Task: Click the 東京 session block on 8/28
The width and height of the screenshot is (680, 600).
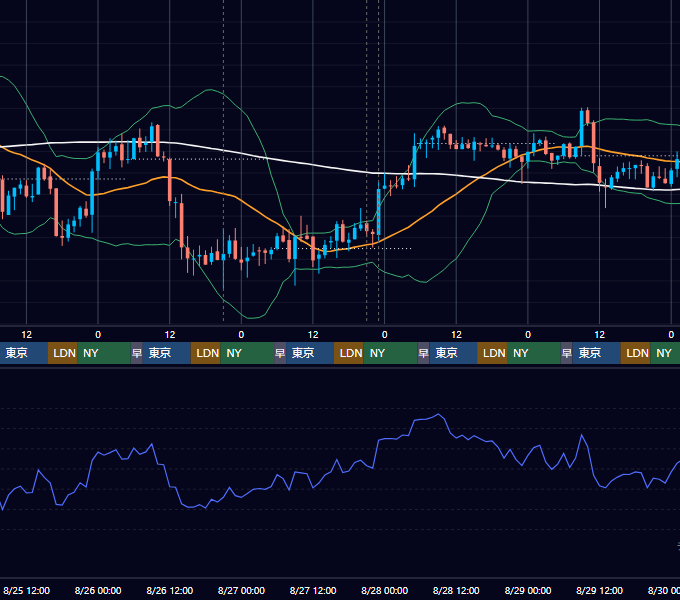Action: [453, 353]
